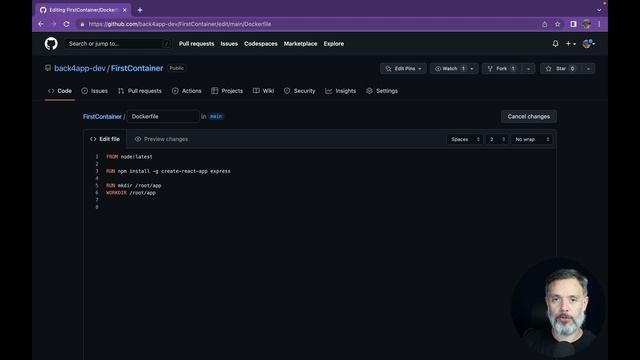This screenshot has height=360, width=640.
Task: Open the Spaces indent mode dropdown
Action: (465, 140)
